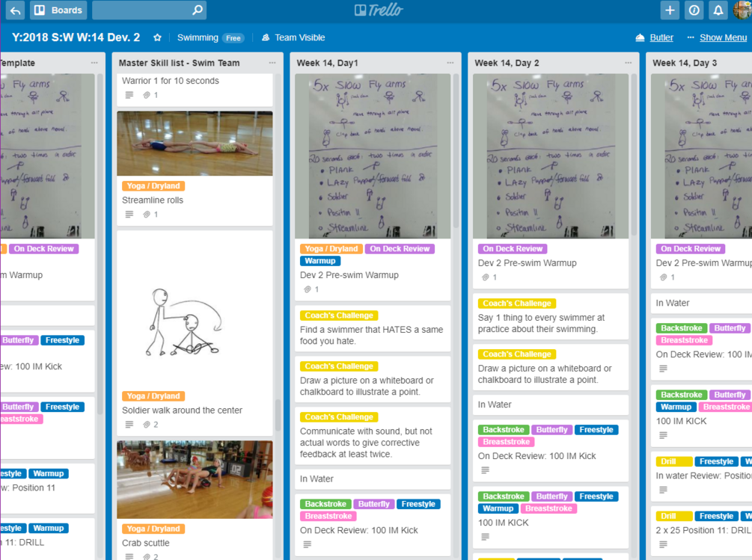The height and width of the screenshot is (560, 752).
Task: Click Yoga / Dryland label on Streamline rolls
Action: point(153,186)
